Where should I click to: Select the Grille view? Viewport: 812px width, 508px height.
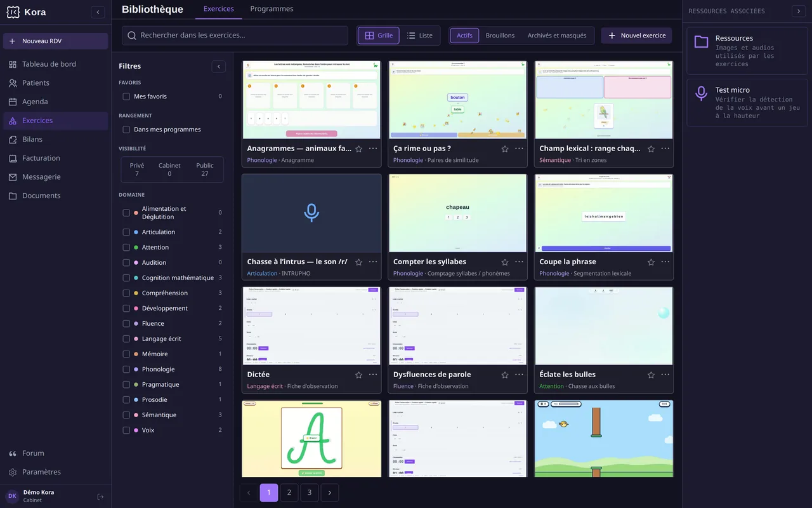tap(379, 36)
